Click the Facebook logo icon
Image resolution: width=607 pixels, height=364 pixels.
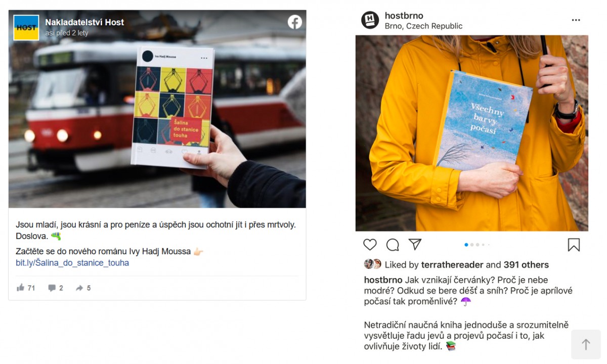(x=295, y=22)
